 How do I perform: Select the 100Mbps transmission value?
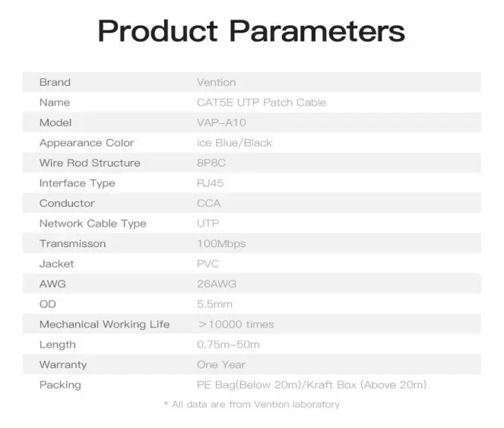coord(221,244)
